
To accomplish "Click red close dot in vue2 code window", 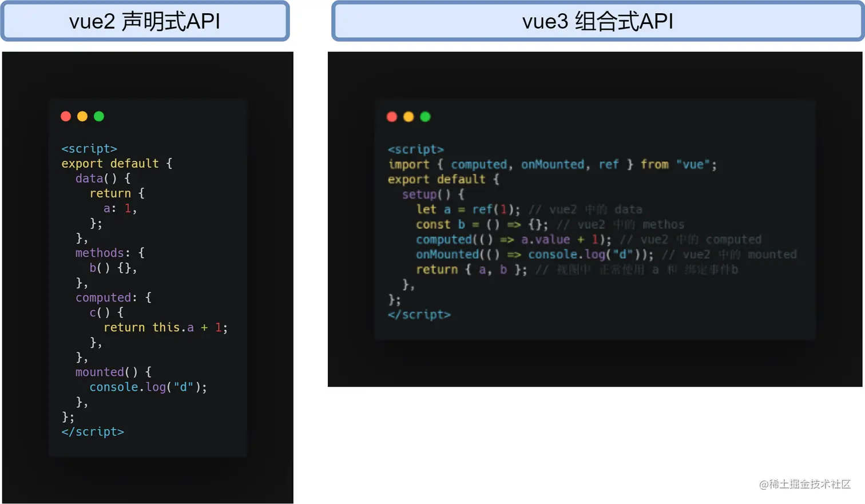I will coord(66,116).
